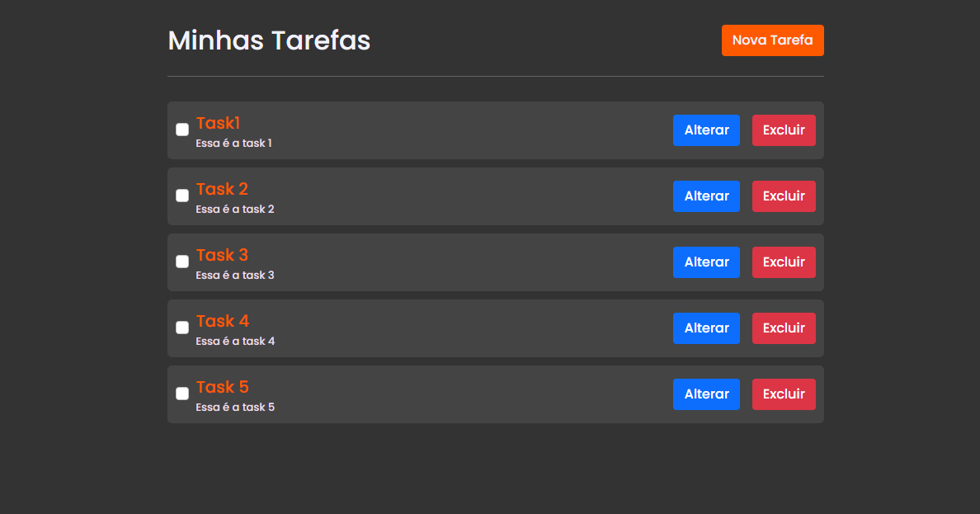The image size is (980, 514).
Task: Modify Task 4 via Alterar
Action: click(706, 328)
